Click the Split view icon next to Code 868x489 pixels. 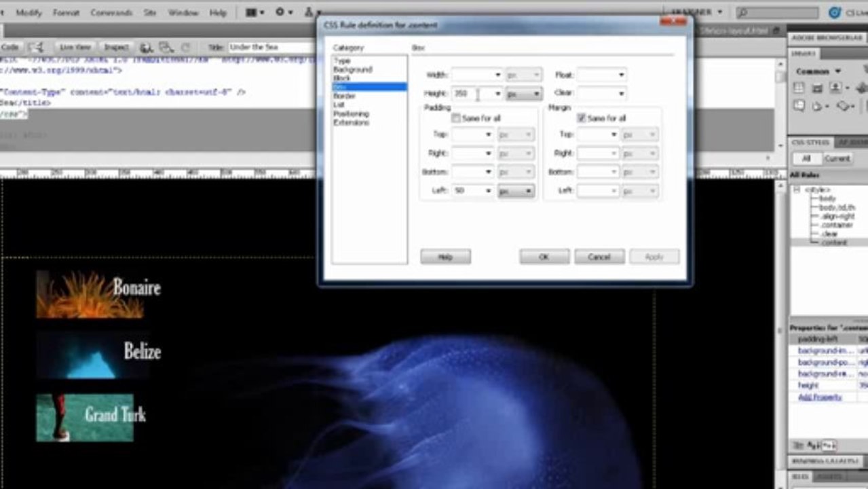(35, 47)
